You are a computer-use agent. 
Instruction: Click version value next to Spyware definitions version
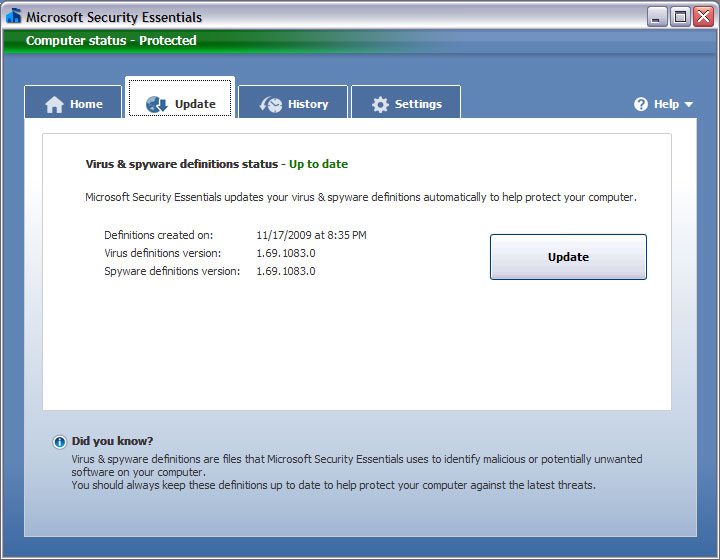[286, 271]
